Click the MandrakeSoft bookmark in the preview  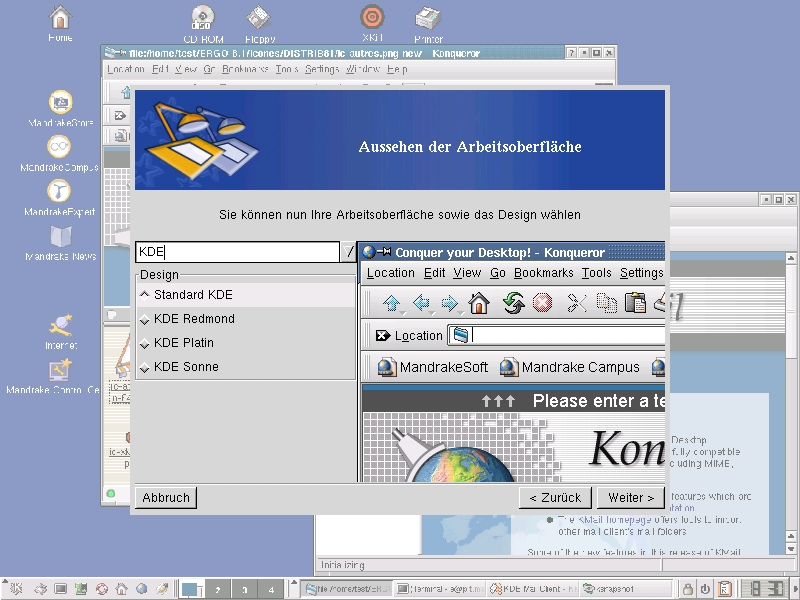coord(433,367)
